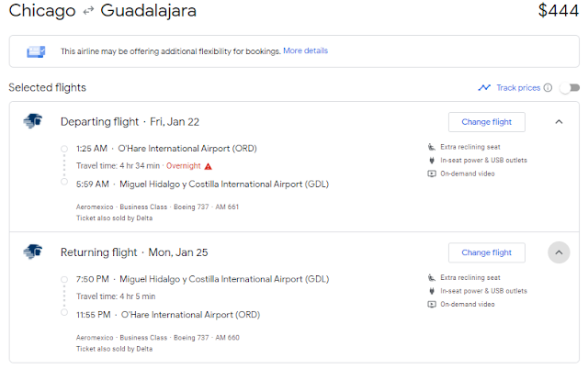Click Aeromexico logo on departing flight
The width and height of the screenshot is (588, 369).
point(33,121)
